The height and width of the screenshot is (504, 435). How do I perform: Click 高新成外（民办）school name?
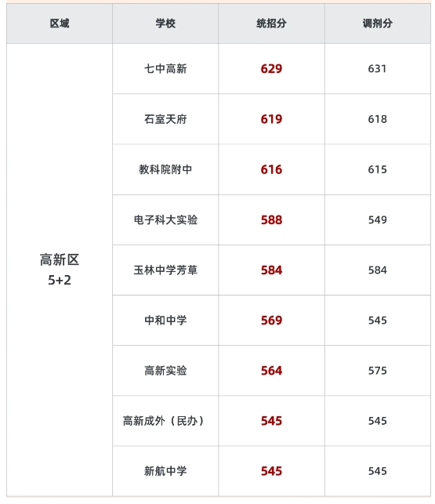(x=163, y=421)
